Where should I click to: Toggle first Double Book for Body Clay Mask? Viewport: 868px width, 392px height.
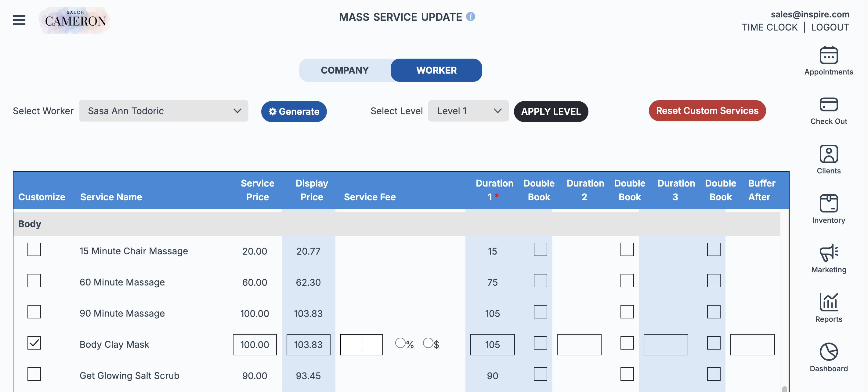tap(540, 343)
